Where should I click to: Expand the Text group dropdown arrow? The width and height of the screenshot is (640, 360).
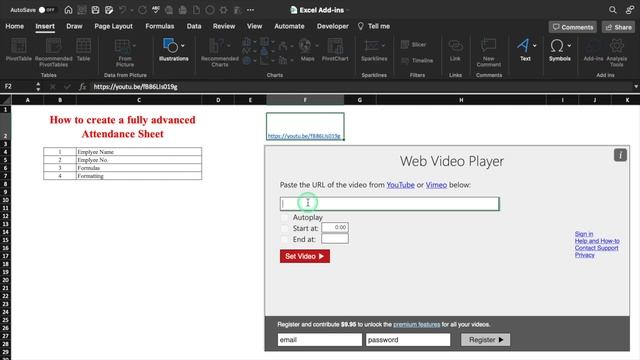(x=535, y=46)
